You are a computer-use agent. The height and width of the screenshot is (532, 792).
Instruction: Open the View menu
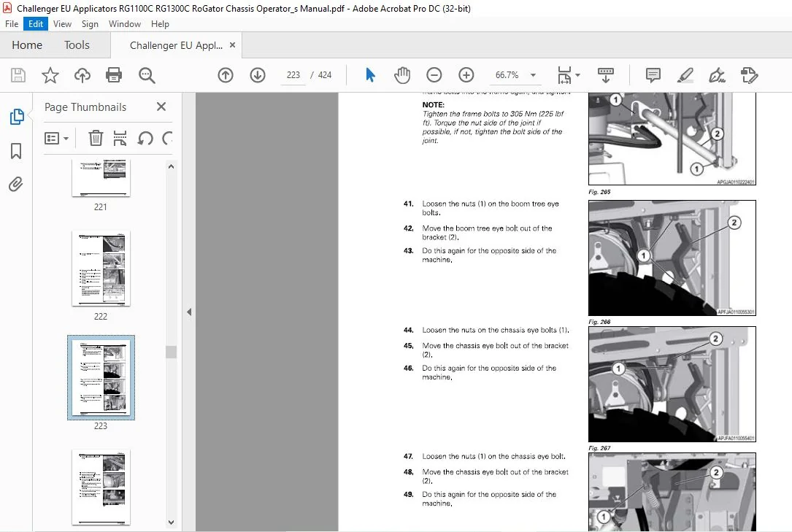click(x=62, y=24)
